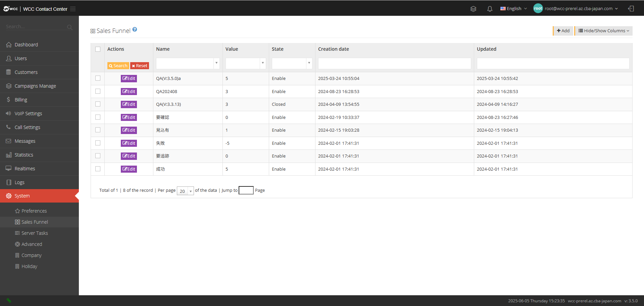Select the 失敗 row checkbox
Image resolution: width=644 pixels, height=306 pixels.
98,143
